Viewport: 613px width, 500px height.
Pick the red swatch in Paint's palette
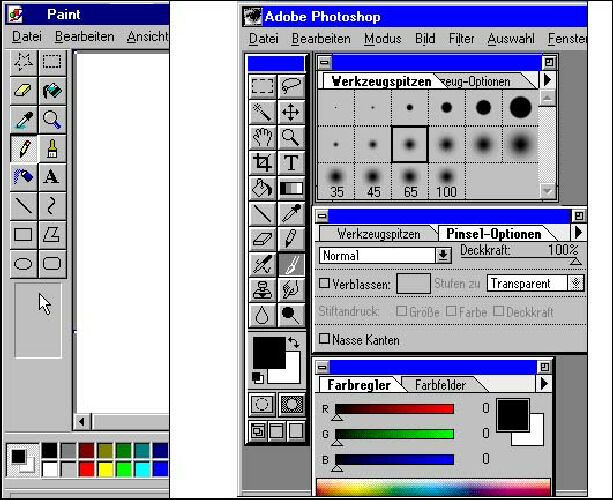[x=86, y=469]
